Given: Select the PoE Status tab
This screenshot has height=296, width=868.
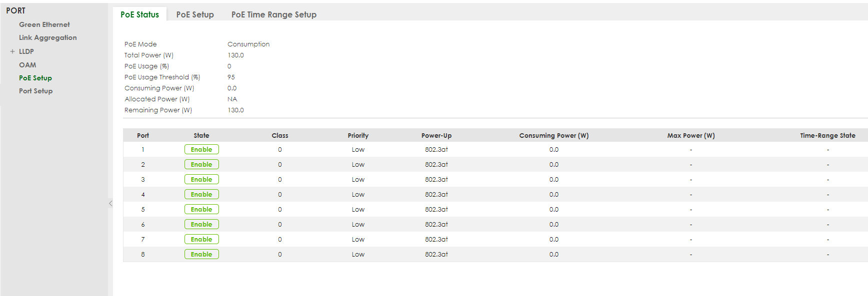Looking at the screenshot, I should pos(139,14).
